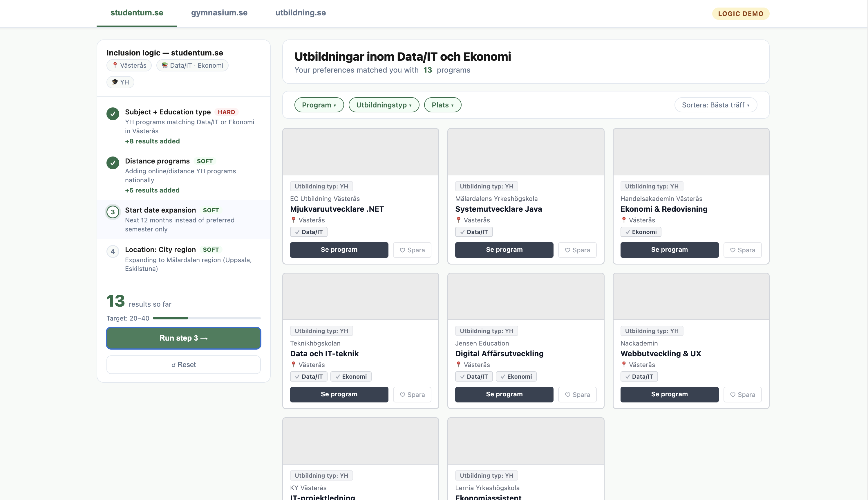868x500 pixels.
Task: Click the Systemutvecklare Java card image placeholder
Action: [526, 152]
